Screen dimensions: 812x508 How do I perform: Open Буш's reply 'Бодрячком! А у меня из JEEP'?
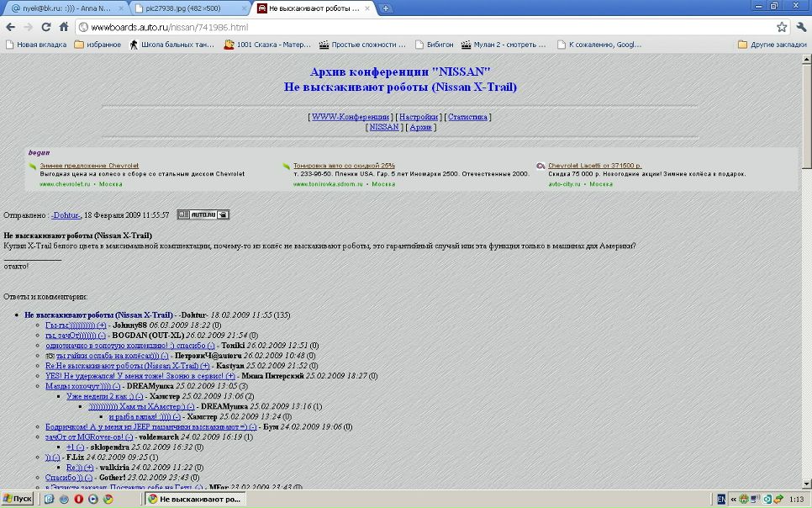(x=151, y=427)
